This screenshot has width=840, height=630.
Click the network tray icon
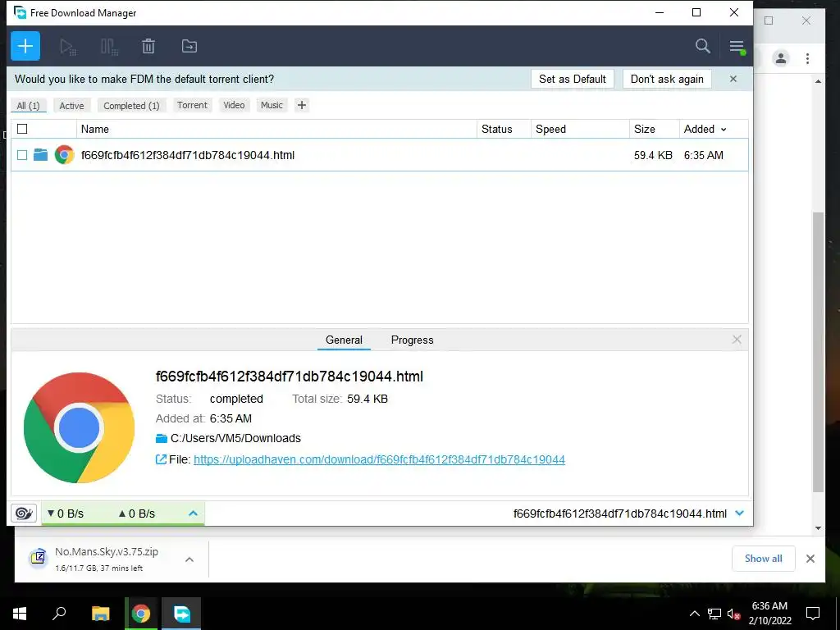(714, 614)
